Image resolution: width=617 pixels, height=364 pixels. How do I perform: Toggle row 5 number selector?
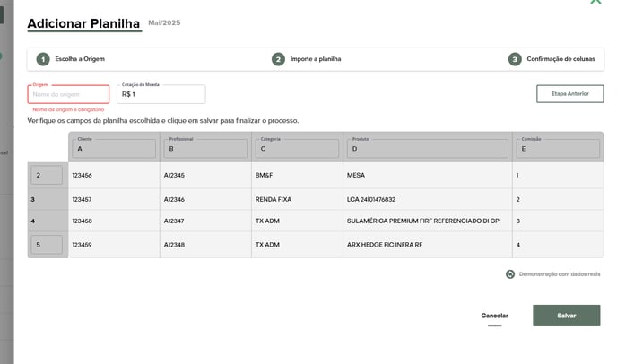pos(47,244)
